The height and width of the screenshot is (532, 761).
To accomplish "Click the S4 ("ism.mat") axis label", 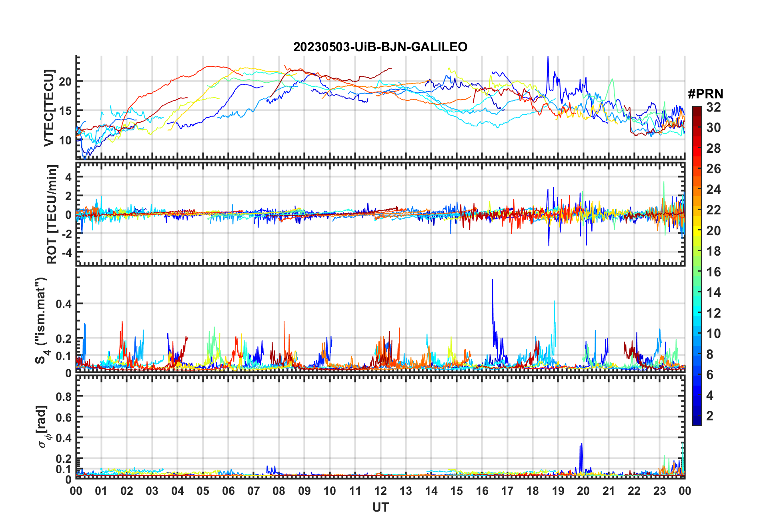I will [x=42, y=320].
